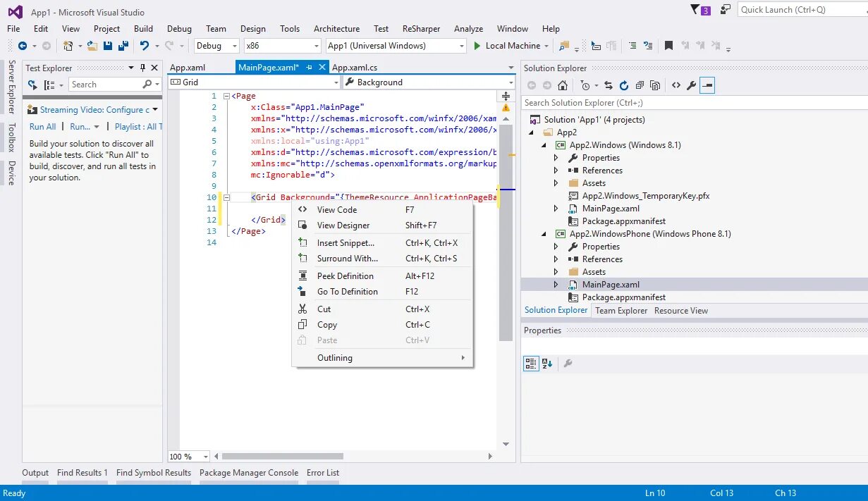The height and width of the screenshot is (501, 868).
Task: Click Collapse All icon in Solution Explorer
Action: (640, 85)
